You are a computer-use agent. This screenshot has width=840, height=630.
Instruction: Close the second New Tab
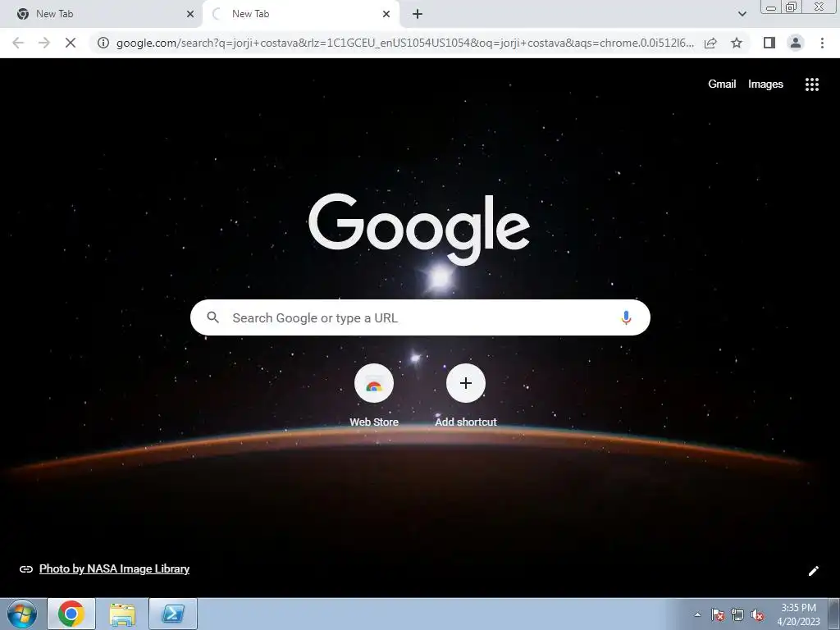coord(386,14)
